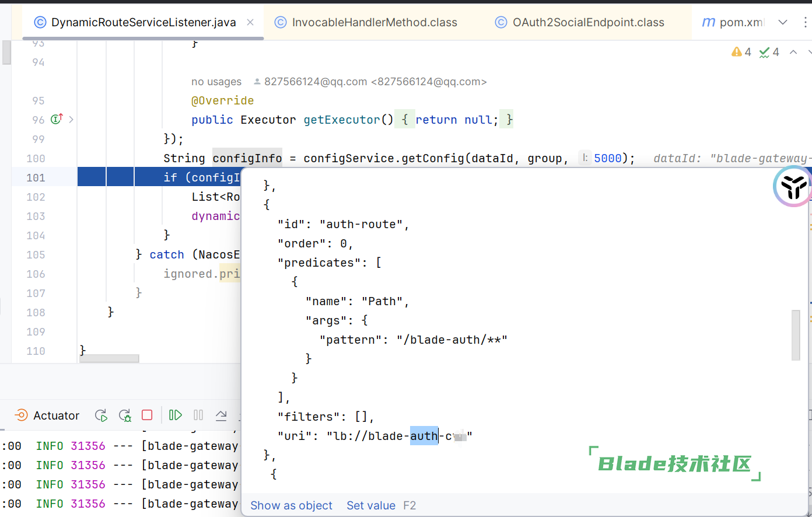Resume program with green play icon
This screenshot has width=812, height=517.
pyautogui.click(x=175, y=415)
